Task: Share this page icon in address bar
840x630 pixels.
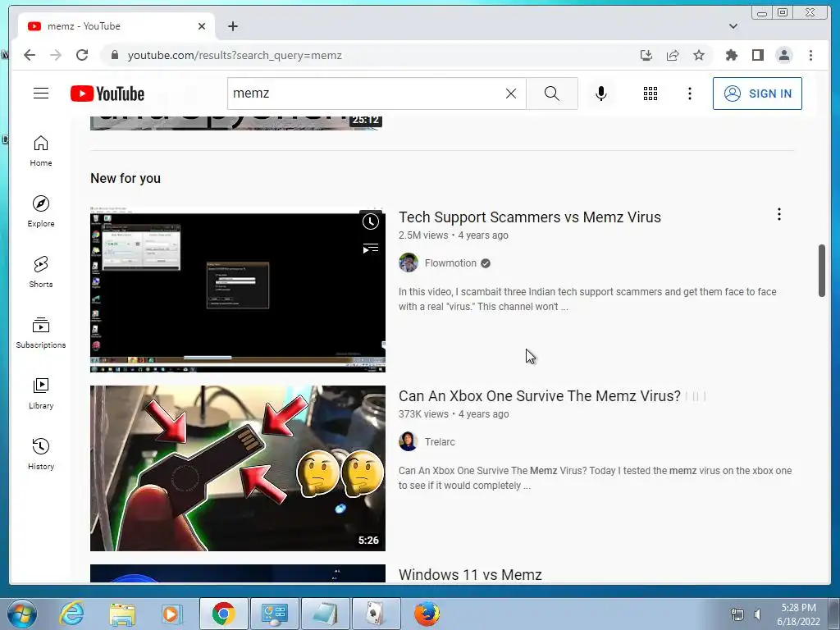Action: point(673,55)
